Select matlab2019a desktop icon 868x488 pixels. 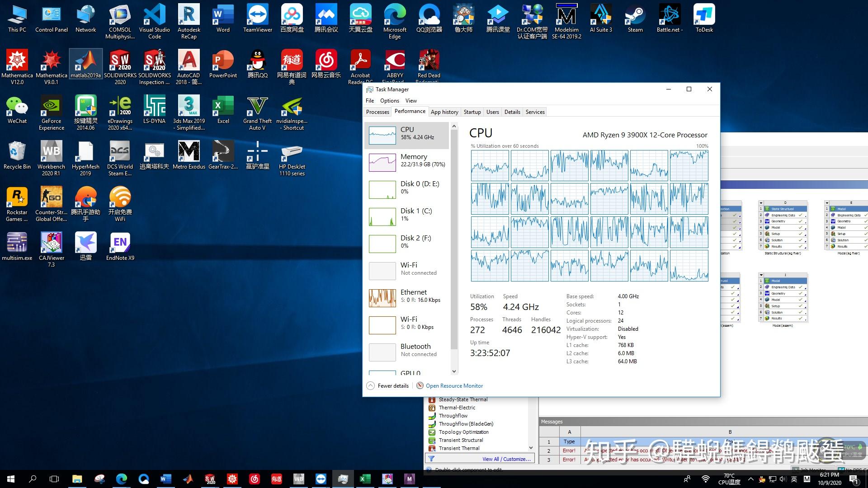coord(85,64)
